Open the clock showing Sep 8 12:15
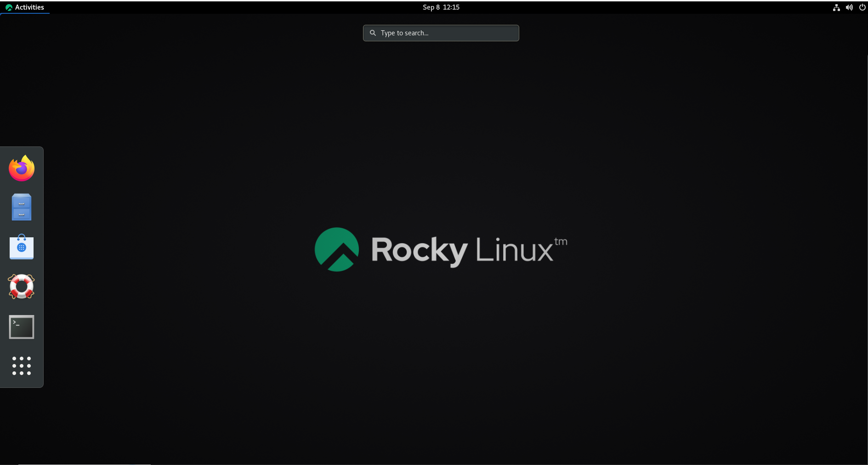 [441, 7]
